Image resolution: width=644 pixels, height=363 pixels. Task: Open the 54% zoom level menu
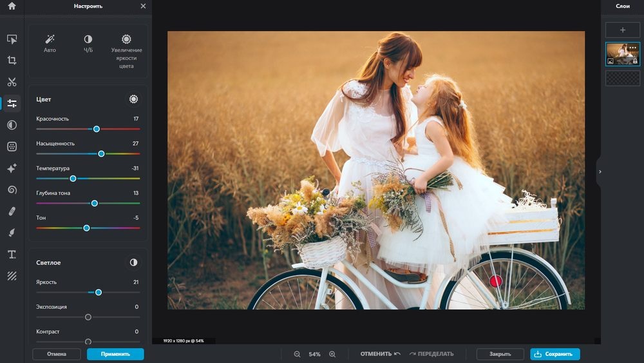click(314, 354)
